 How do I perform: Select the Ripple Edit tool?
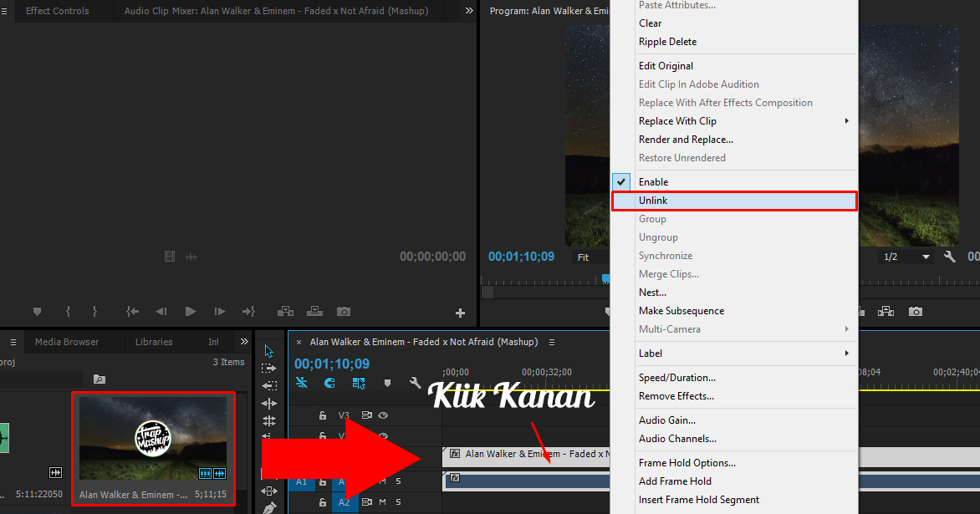tap(268, 404)
